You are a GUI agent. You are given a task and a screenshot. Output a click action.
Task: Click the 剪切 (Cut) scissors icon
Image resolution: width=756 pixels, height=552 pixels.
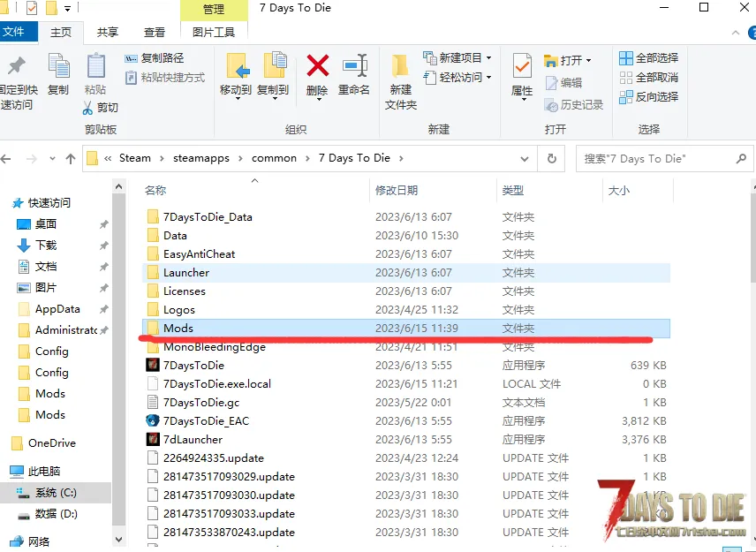87,108
